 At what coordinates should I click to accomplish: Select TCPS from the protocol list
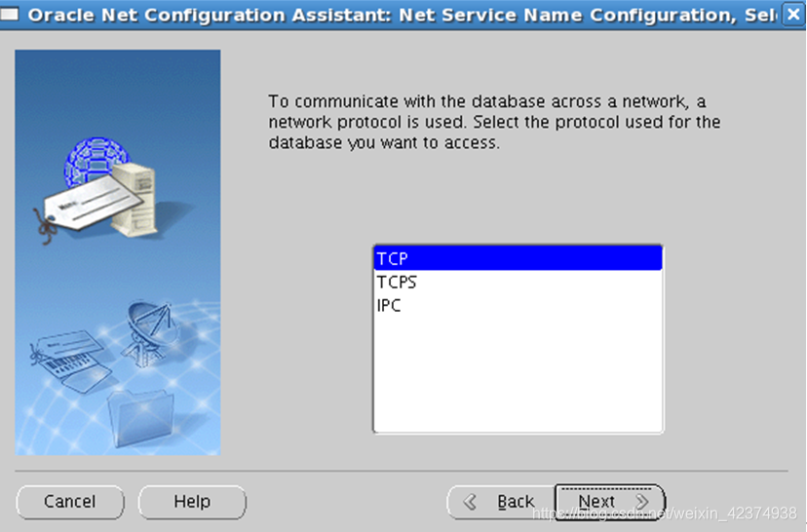(518, 282)
